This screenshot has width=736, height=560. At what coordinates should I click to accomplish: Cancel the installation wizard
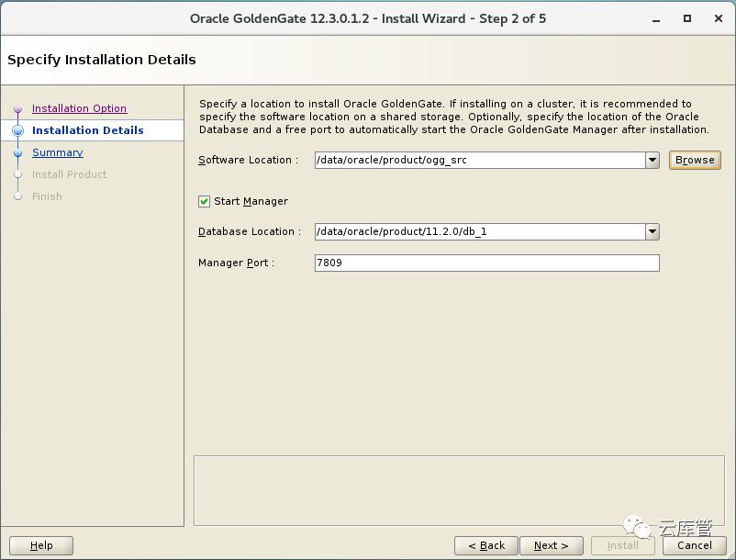point(694,545)
